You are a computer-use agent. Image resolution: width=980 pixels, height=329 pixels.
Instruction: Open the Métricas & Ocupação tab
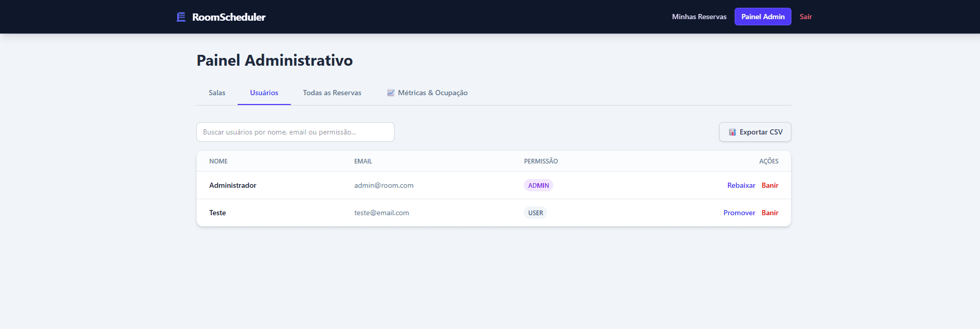427,93
